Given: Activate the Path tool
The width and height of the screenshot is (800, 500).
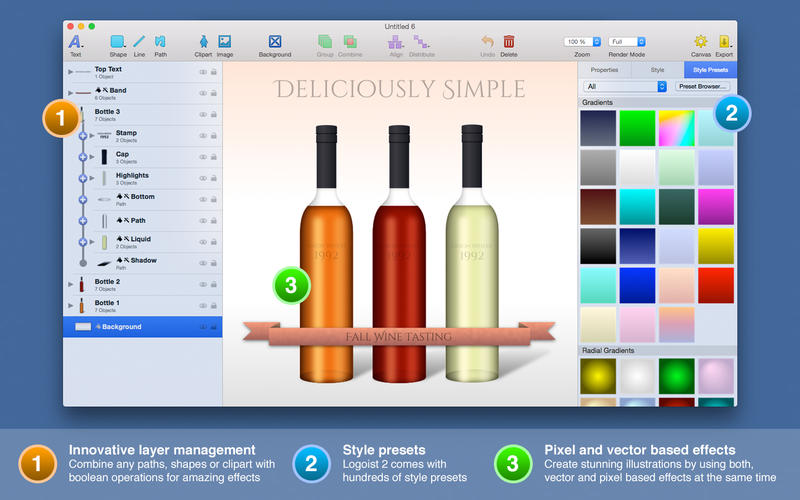Looking at the screenshot, I should coord(160,45).
